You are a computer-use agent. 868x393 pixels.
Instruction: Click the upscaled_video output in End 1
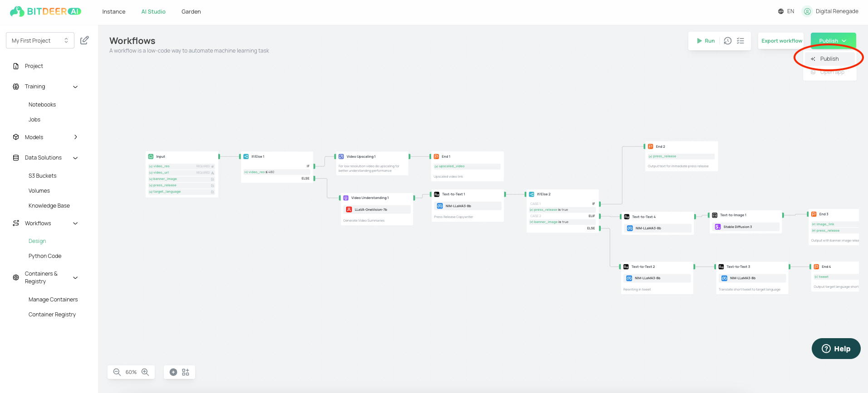[467, 166]
